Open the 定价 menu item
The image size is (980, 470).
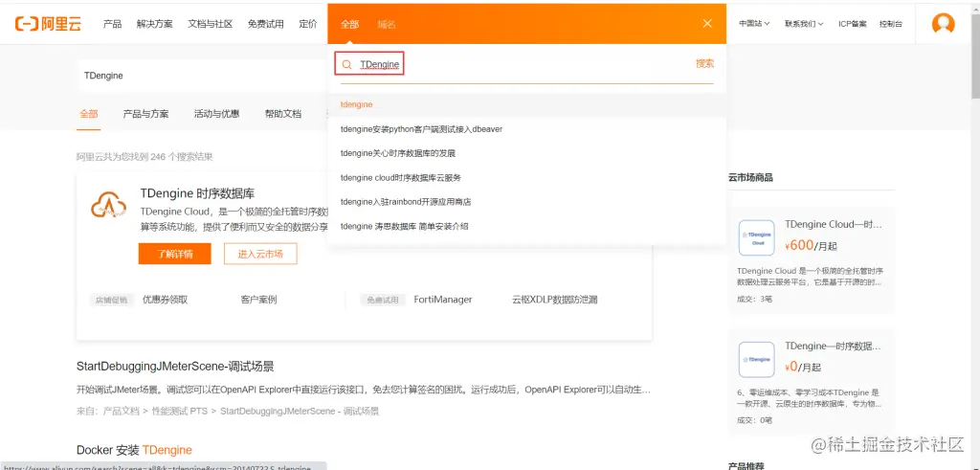pyautogui.click(x=308, y=24)
